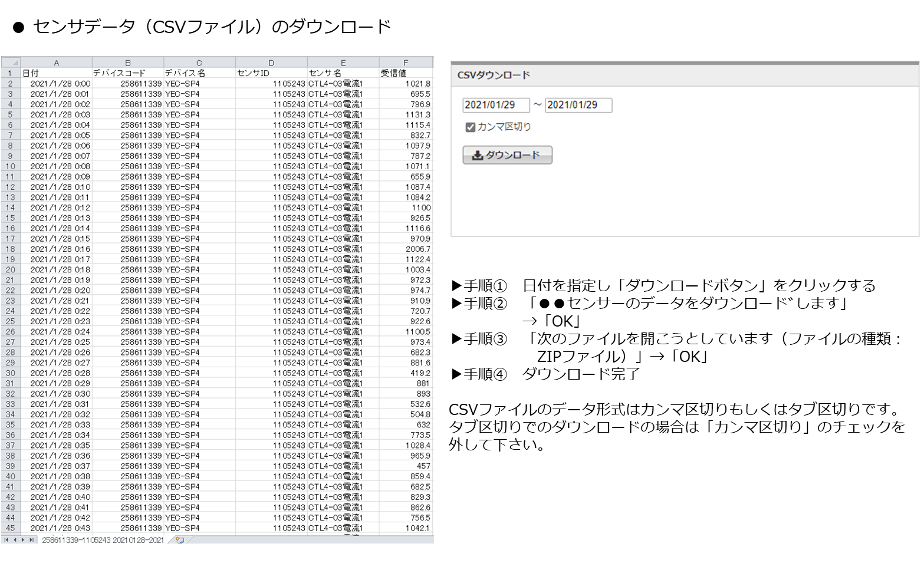Viewport: 924px width, 583px height.
Task: Select row header 30
Action: click(x=11, y=373)
